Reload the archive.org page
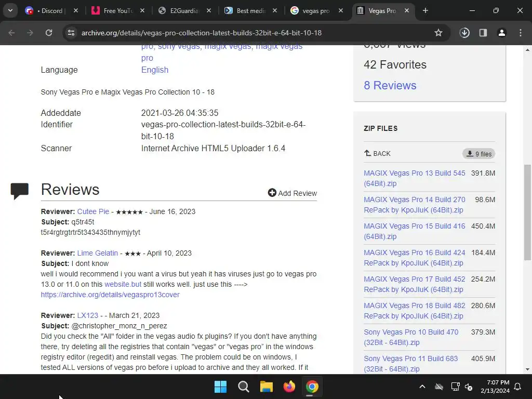The image size is (532, 399). tap(49, 33)
